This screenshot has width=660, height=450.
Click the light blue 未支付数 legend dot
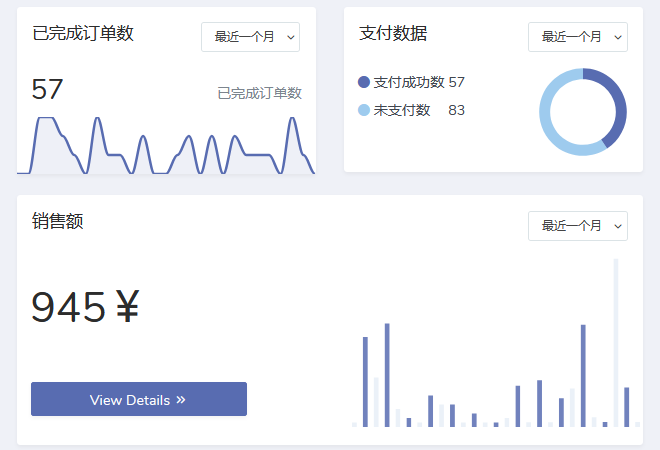tap(364, 110)
